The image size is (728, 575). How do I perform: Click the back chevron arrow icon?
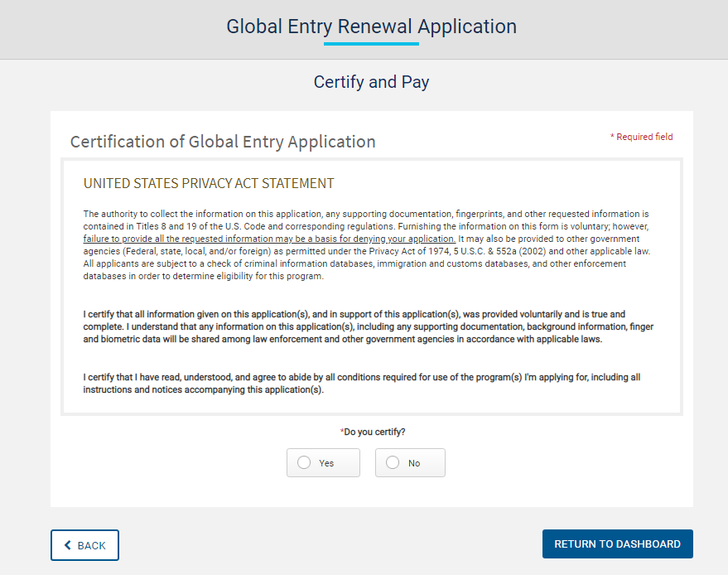point(68,545)
